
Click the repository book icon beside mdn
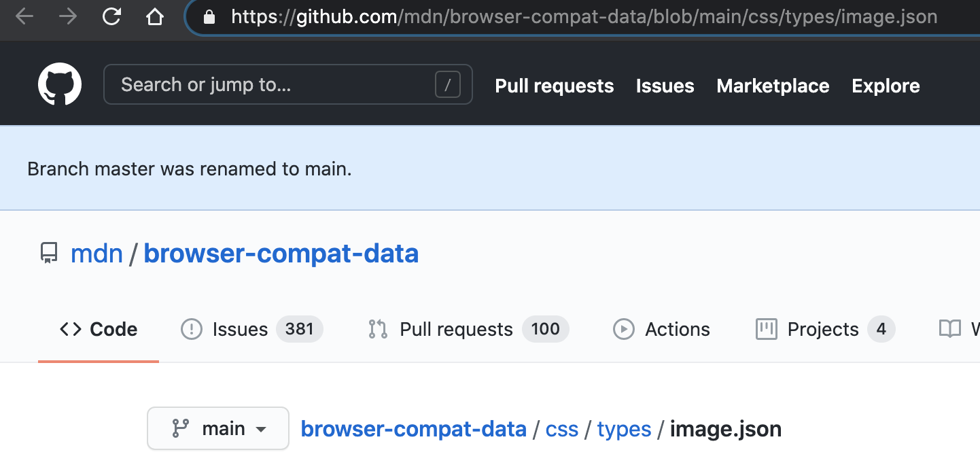[49, 254]
